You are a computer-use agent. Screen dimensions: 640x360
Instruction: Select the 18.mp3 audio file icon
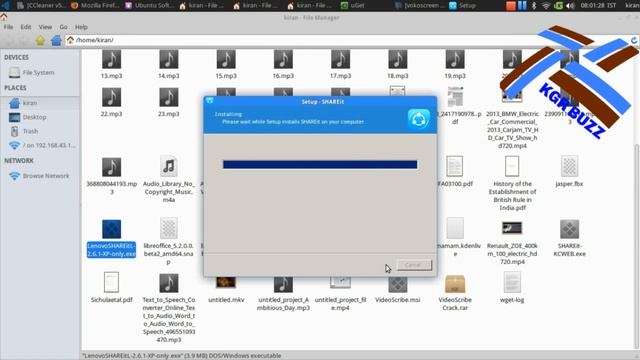tap(398, 60)
